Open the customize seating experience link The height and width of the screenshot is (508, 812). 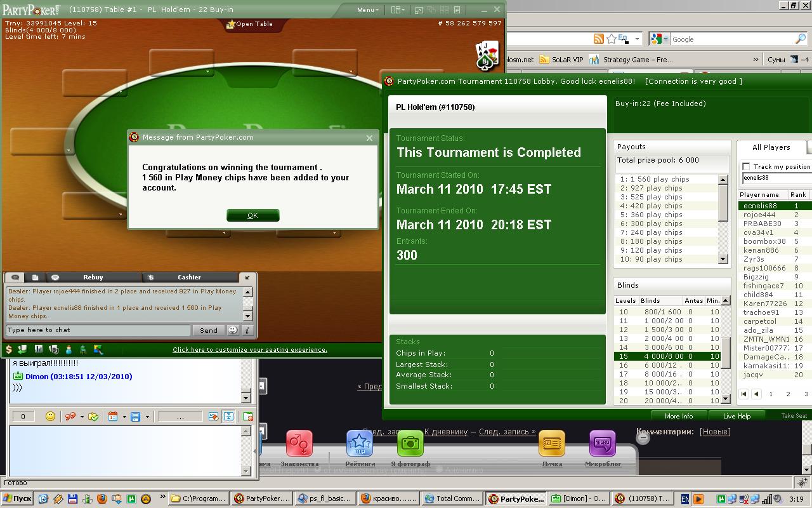click(x=250, y=350)
